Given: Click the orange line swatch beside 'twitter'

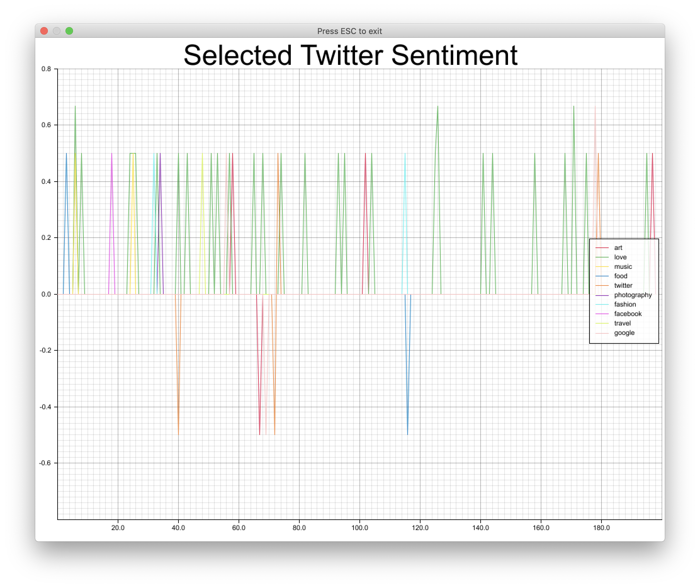Looking at the screenshot, I should point(602,285).
